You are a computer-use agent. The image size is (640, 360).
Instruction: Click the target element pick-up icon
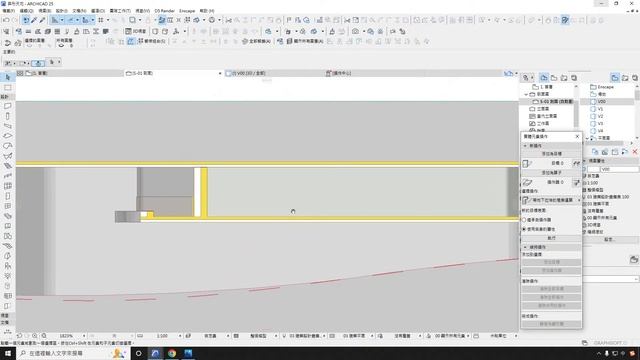(576, 163)
